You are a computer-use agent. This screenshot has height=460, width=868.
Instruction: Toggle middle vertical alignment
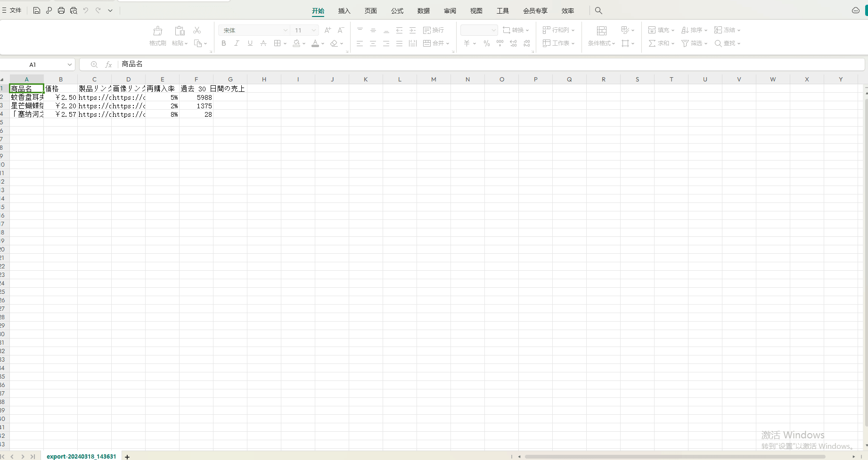(x=373, y=30)
